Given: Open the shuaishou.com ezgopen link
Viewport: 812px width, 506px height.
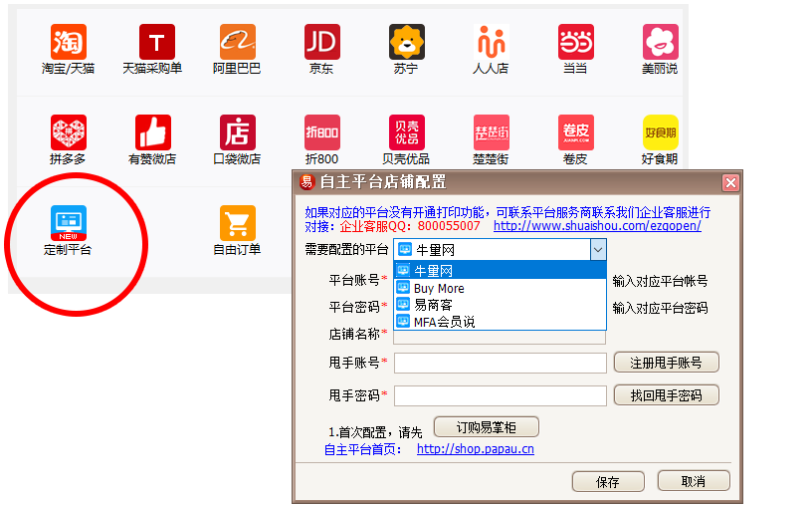Looking at the screenshot, I should tap(597, 226).
